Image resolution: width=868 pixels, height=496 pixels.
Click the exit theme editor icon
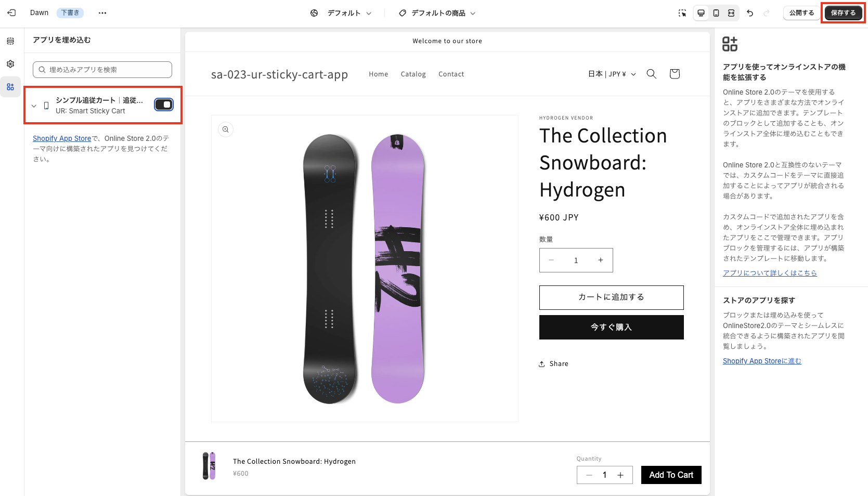pos(11,13)
